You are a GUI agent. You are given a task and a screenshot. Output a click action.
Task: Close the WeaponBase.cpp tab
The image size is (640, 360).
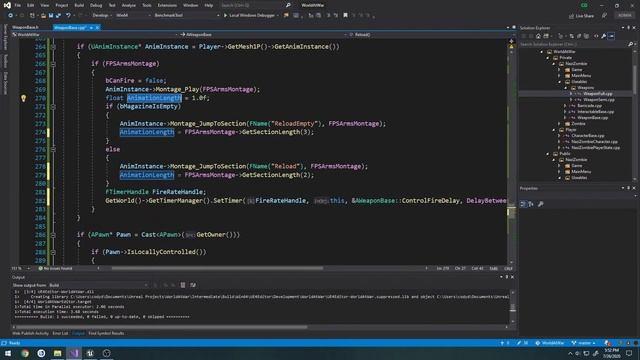click(97, 28)
